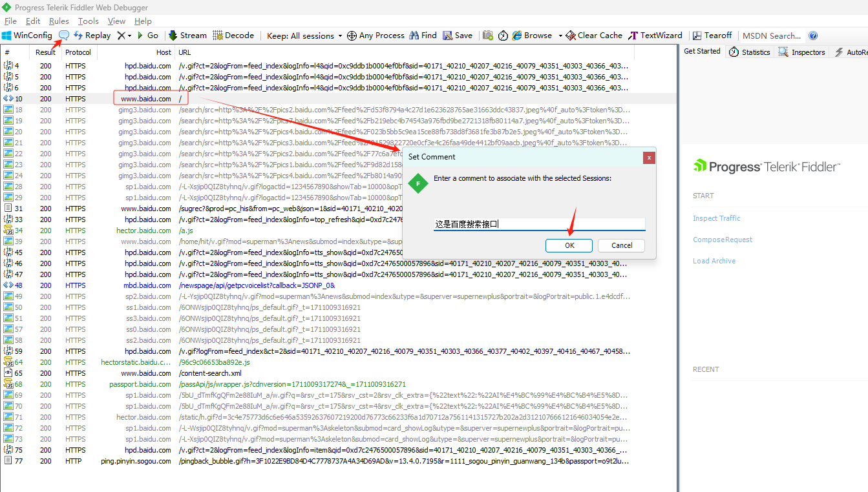Click the document icon of session 31
Image resolution: width=868 pixels, height=492 pixels.
coord(8,209)
